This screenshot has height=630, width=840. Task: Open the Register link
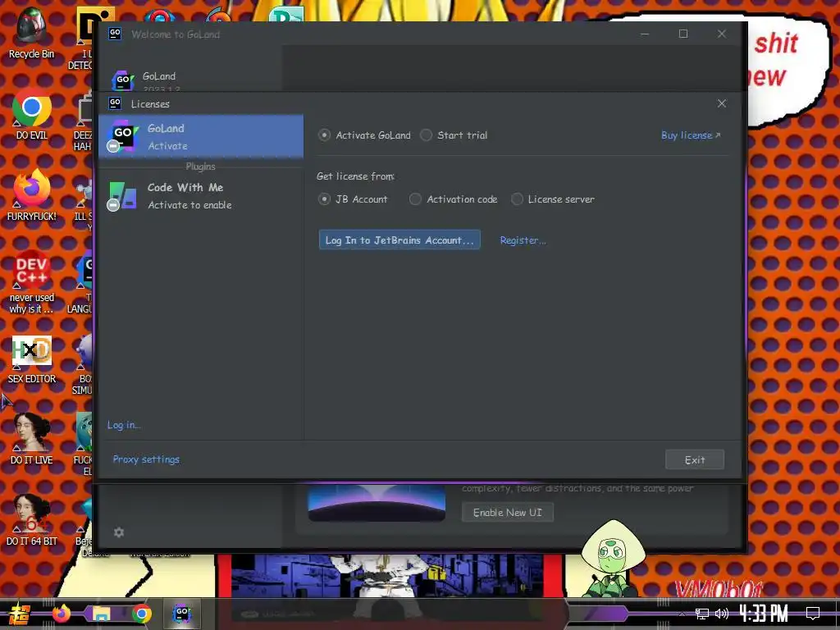click(x=523, y=240)
